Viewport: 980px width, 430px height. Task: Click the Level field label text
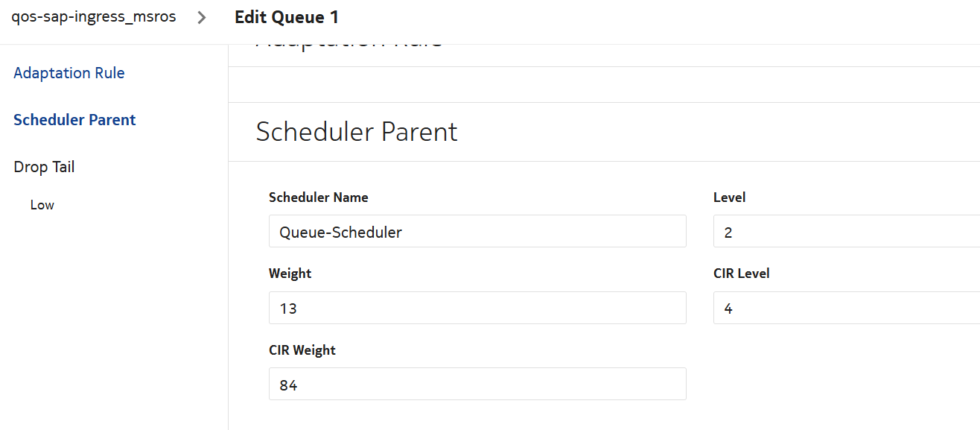(729, 197)
